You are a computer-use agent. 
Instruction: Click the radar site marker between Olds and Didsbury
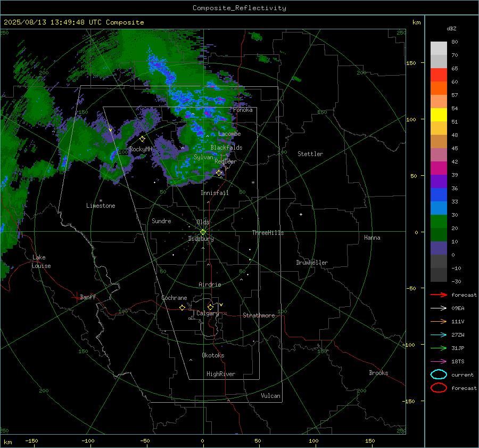pos(203,232)
